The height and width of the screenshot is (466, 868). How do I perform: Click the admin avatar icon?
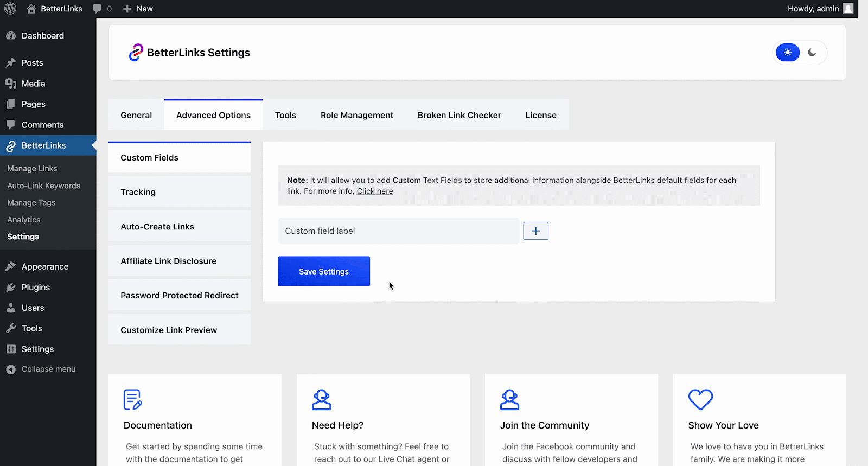tap(848, 8)
